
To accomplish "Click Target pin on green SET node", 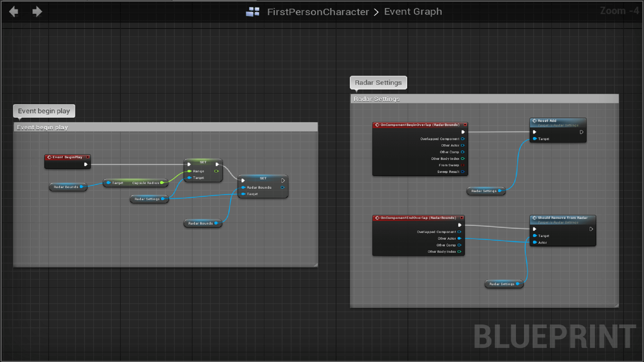I will click(190, 178).
